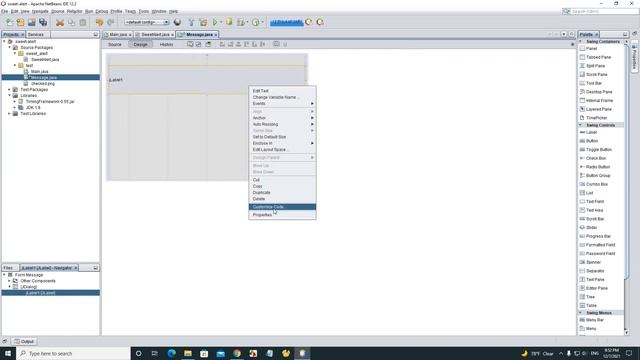The height and width of the screenshot is (360, 640).
Task: Open the Events submenu in context menu
Action: [282, 104]
